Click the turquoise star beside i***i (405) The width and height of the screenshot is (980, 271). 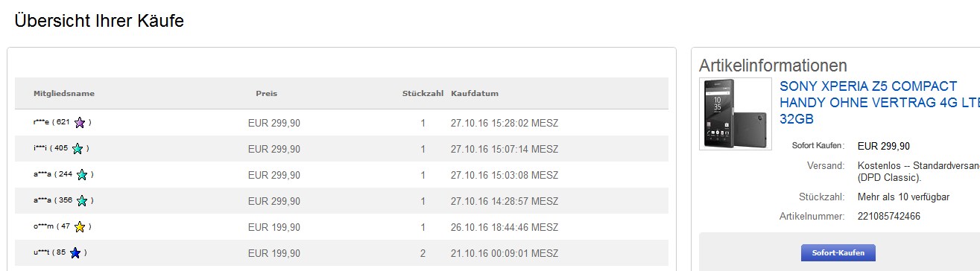[x=78, y=149]
